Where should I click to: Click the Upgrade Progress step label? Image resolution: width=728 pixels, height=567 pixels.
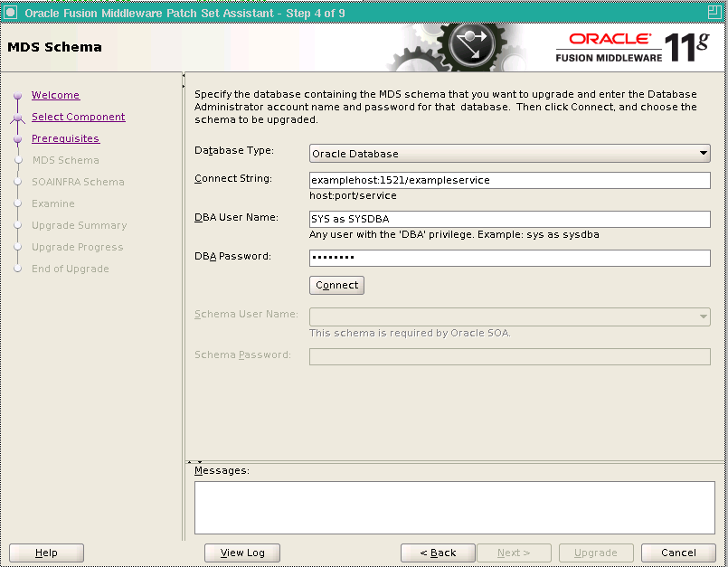pos(78,247)
